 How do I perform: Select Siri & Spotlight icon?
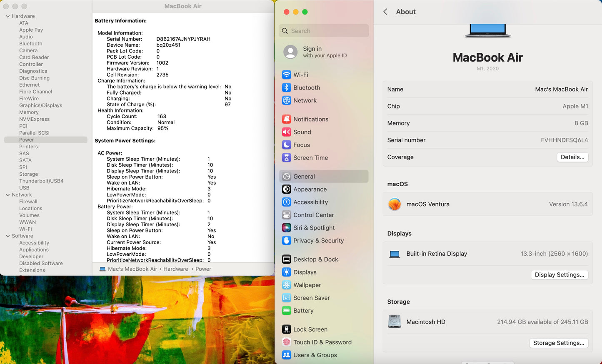287,228
